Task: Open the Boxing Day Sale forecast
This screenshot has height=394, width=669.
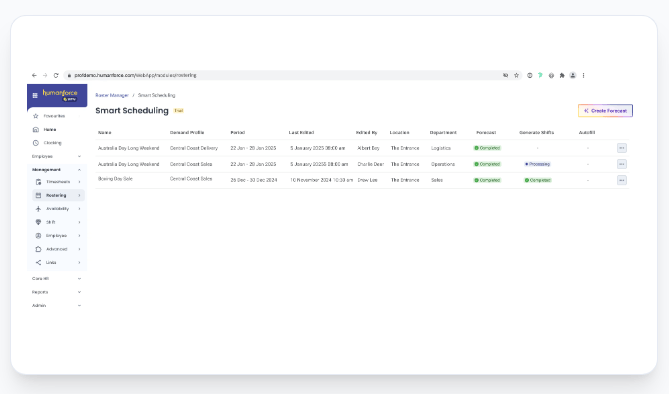Action: tap(115, 179)
